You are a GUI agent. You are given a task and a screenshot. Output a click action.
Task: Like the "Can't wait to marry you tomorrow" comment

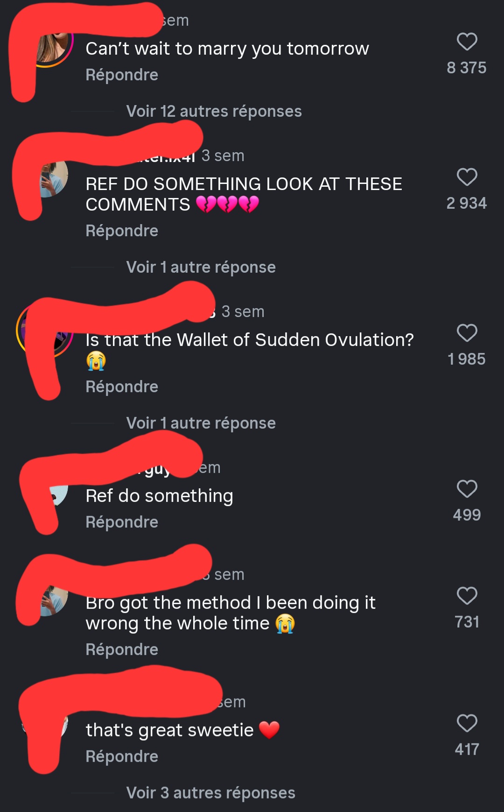pyautogui.click(x=467, y=42)
